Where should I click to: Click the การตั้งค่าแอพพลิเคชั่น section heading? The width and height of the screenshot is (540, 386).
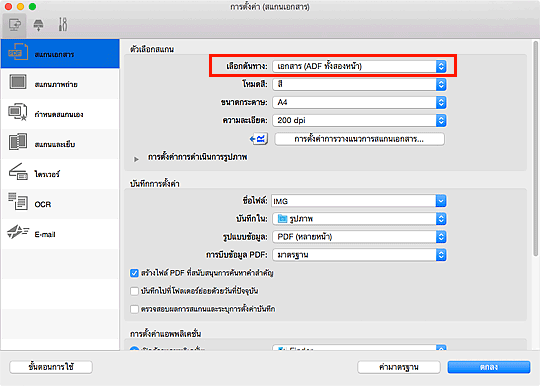coord(165,334)
